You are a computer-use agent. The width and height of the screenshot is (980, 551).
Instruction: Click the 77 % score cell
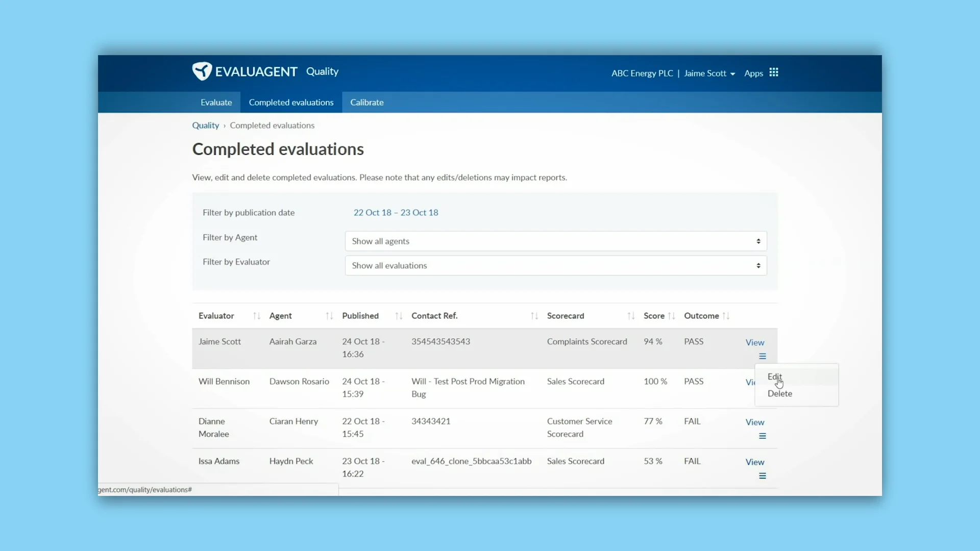tap(653, 421)
